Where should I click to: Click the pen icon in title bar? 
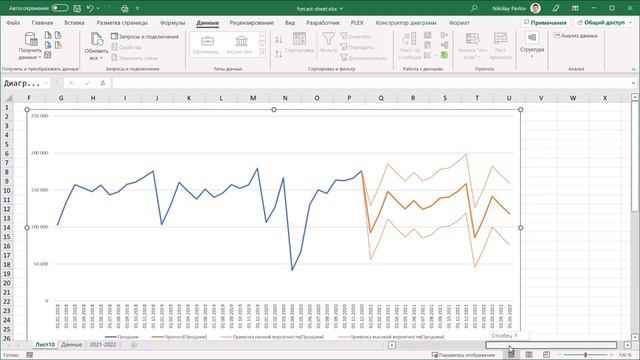click(x=556, y=8)
